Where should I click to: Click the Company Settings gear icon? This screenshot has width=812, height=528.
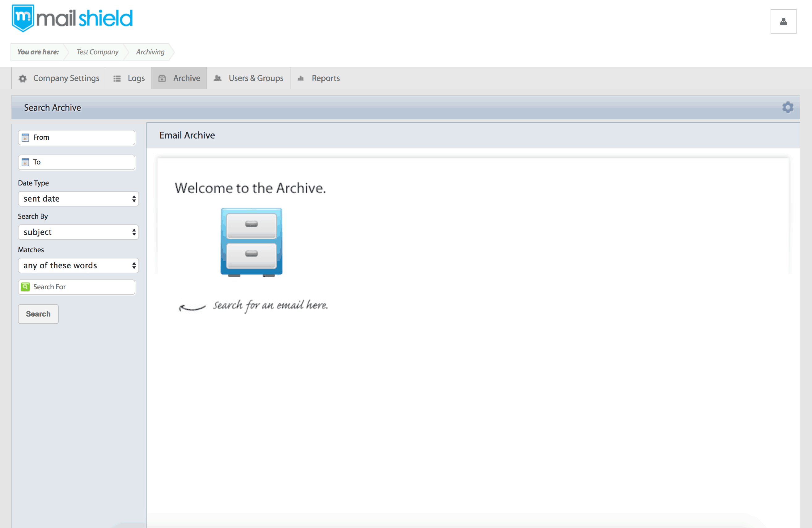(x=23, y=79)
